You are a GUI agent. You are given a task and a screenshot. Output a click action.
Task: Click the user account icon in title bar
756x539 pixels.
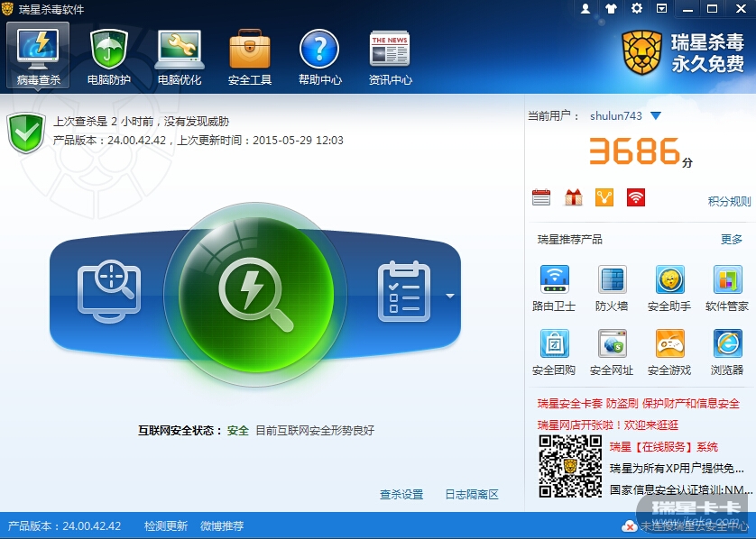(x=585, y=9)
